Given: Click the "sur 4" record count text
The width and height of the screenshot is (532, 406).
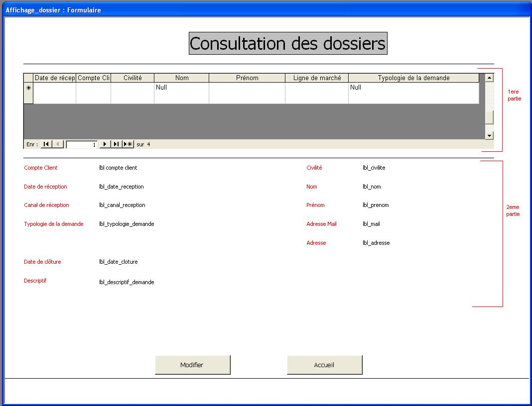Looking at the screenshot, I should (x=143, y=144).
